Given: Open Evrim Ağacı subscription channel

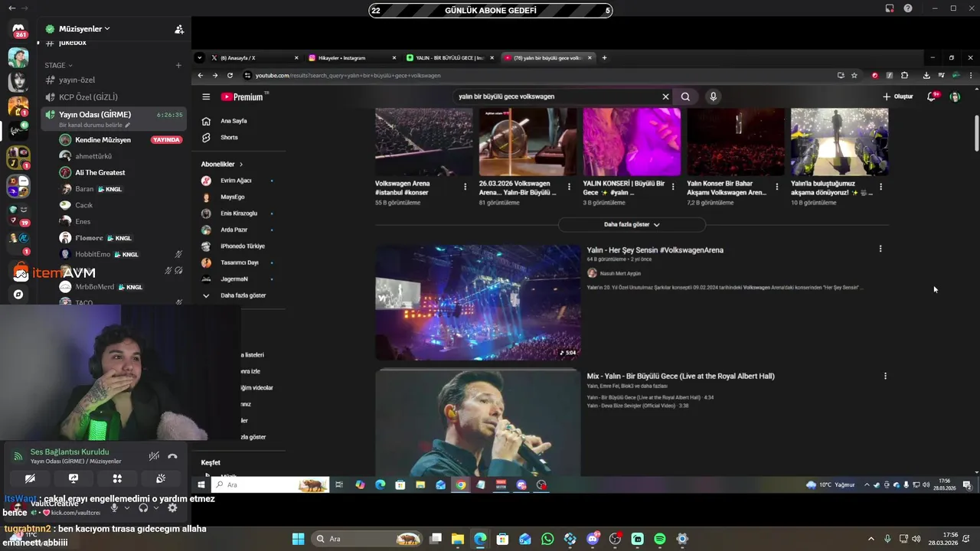Looking at the screenshot, I should 236,181.
